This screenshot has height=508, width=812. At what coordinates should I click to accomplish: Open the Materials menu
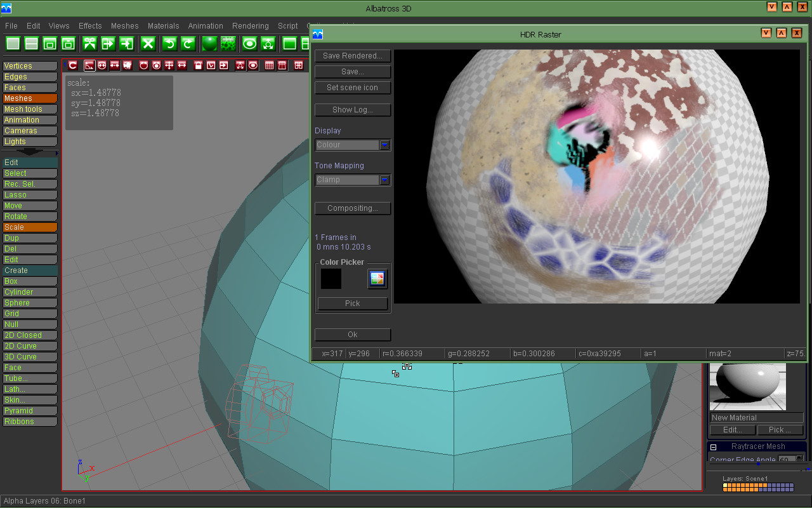click(x=164, y=26)
